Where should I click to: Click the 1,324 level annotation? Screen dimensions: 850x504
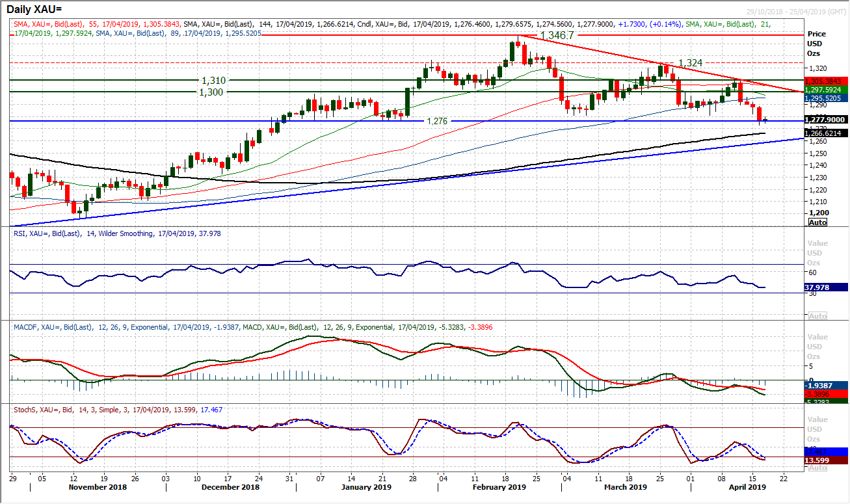coord(691,63)
